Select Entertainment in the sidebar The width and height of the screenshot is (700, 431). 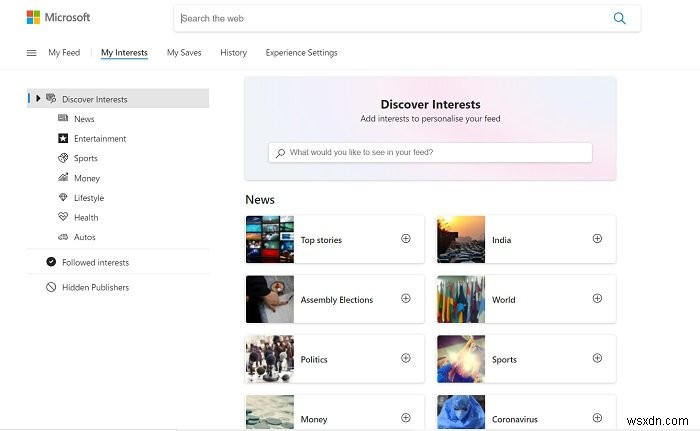point(100,138)
